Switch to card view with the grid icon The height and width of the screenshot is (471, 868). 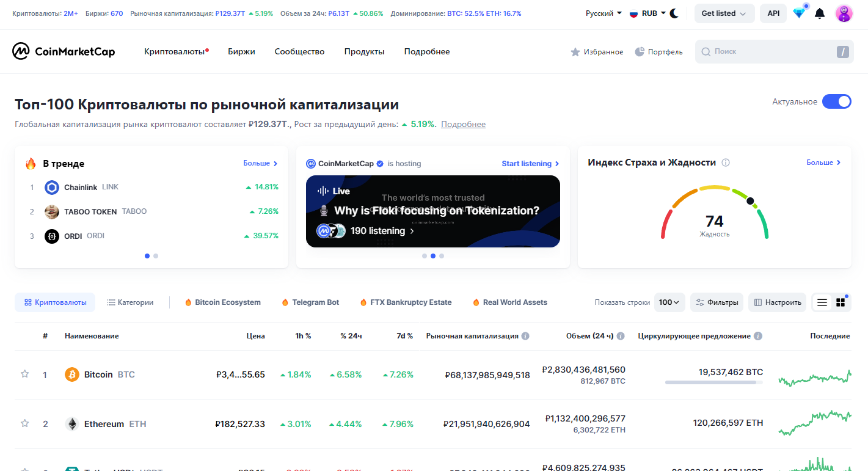(841, 302)
